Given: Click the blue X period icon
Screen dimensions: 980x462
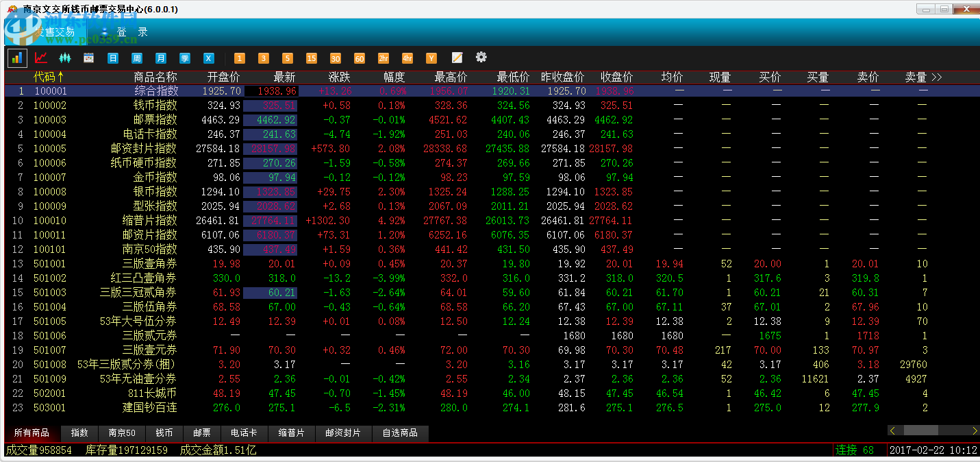Looking at the screenshot, I should 209,58.
